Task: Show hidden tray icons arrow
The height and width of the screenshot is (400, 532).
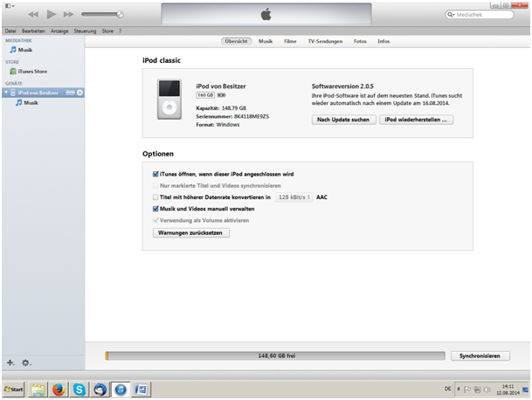Action: (459, 390)
